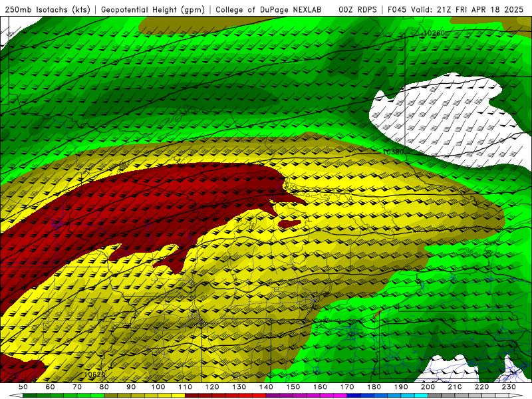Pick the olive swatch just after 80
Image resolution: width=532 pixels, height=399 pixels.
pyautogui.click(x=110, y=395)
